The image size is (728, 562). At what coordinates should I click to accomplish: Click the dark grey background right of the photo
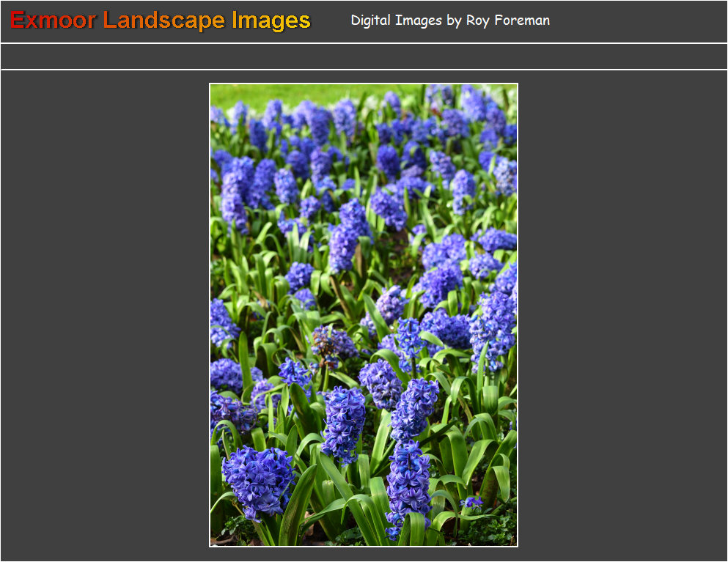[x=623, y=315]
